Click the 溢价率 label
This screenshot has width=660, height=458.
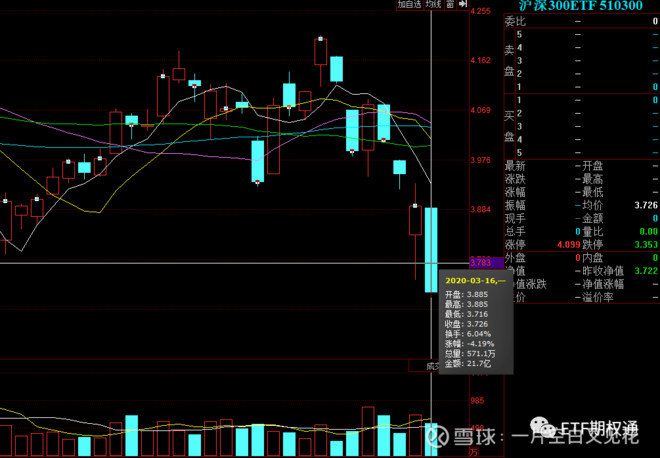(x=598, y=298)
